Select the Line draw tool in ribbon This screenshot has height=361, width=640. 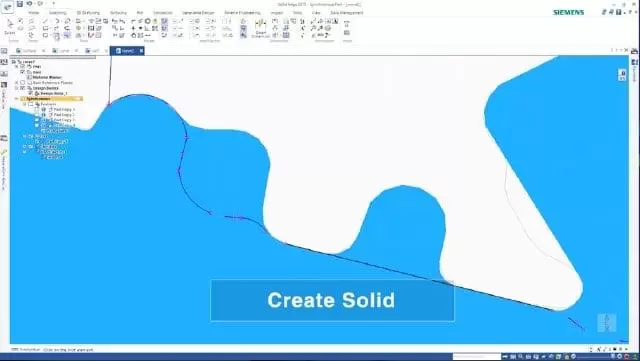point(46,21)
